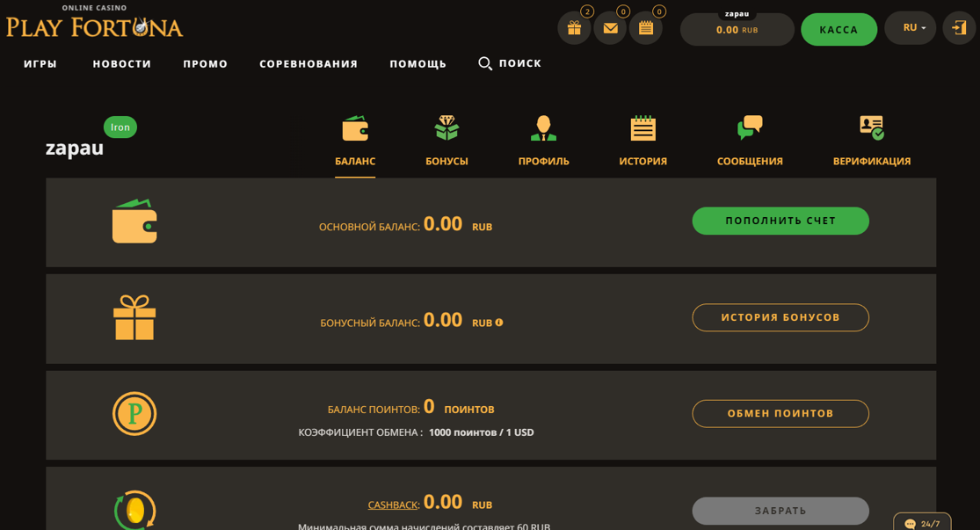Click the БОНУСНЫЙ БАЛАНС 0.00 value

(x=443, y=320)
